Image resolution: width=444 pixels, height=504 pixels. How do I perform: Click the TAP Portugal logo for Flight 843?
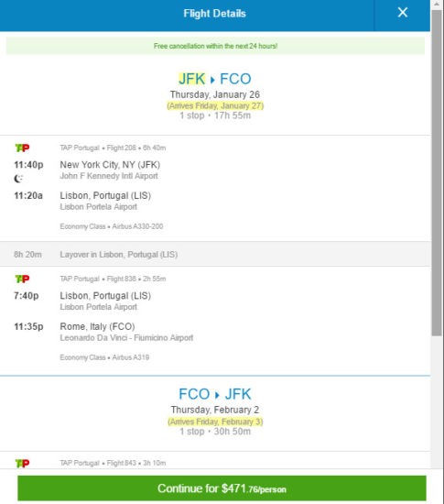tap(22, 463)
